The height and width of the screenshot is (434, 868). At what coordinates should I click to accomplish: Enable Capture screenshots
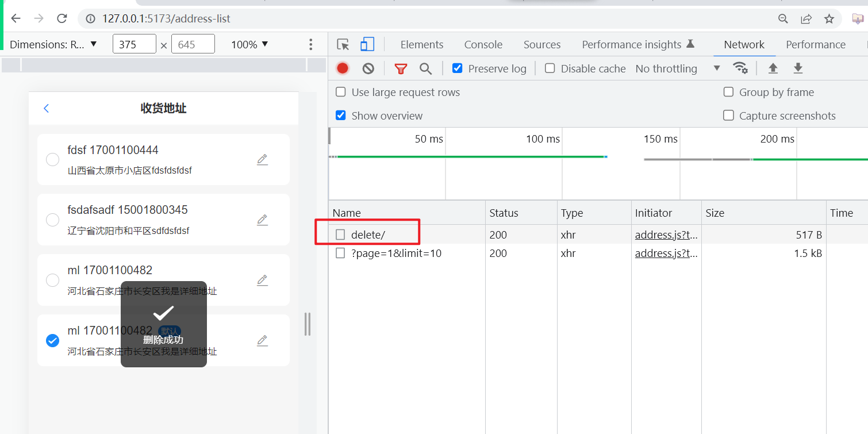pyautogui.click(x=728, y=116)
